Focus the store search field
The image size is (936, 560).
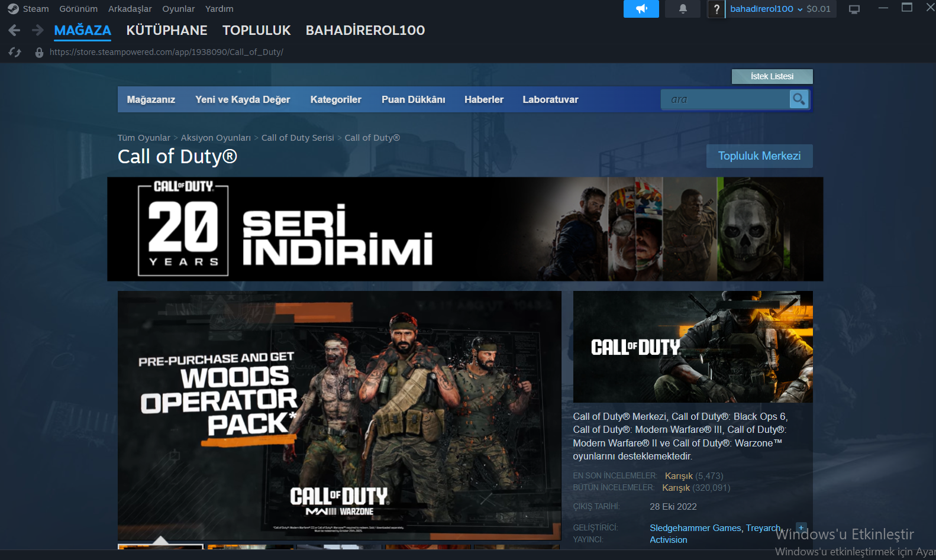pos(725,99)
